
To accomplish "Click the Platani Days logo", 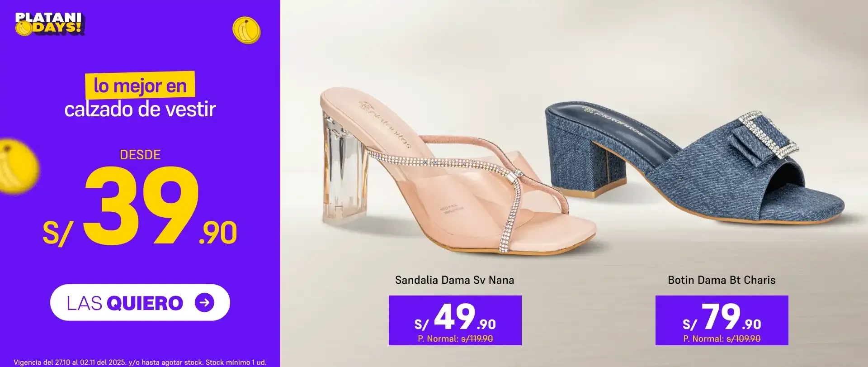I will click(49, 24).
